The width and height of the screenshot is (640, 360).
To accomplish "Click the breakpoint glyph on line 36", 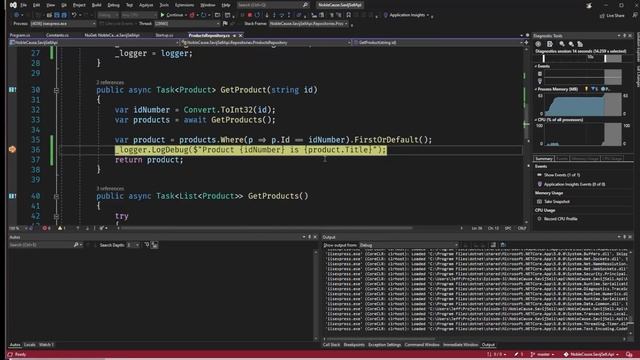I will (x=12, y=149).
